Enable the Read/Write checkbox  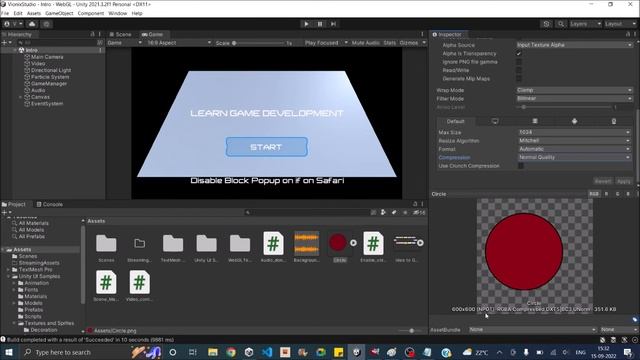point(519,70)
